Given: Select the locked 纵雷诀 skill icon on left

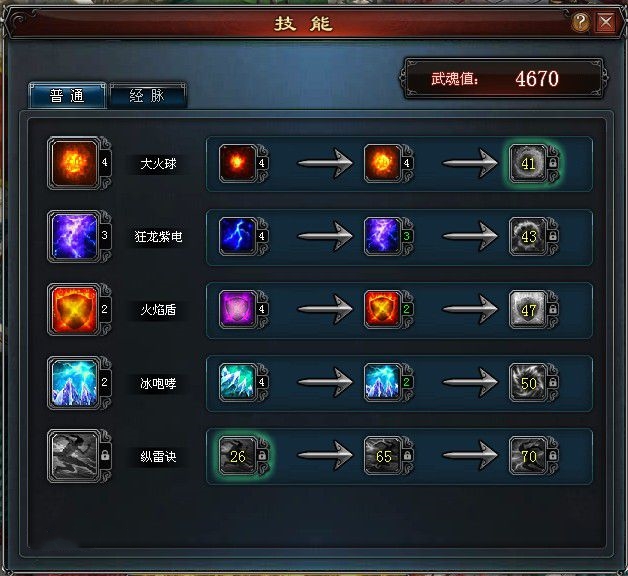Looking at the screenshot, I should 74,456.
